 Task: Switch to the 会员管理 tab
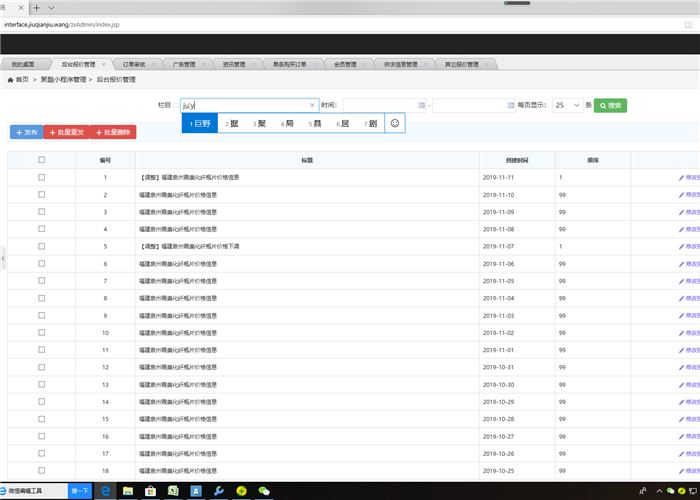344,64
